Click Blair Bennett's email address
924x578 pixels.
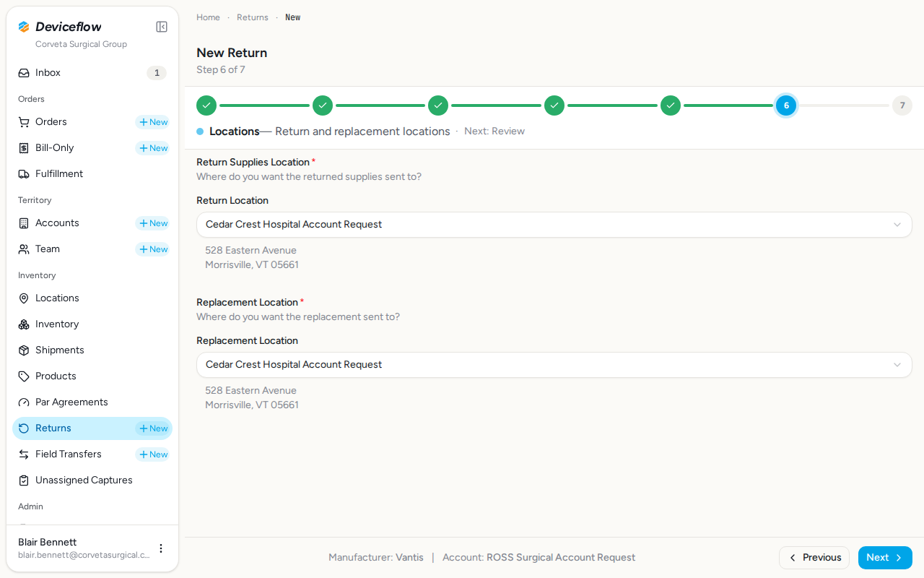(84, 556)
